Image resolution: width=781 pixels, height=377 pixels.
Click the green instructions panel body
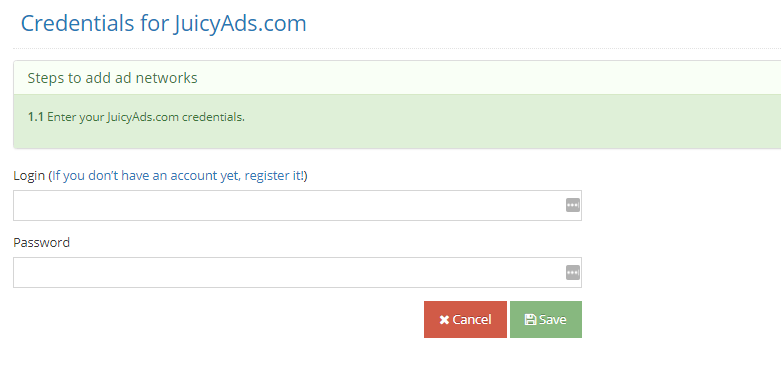397,121
